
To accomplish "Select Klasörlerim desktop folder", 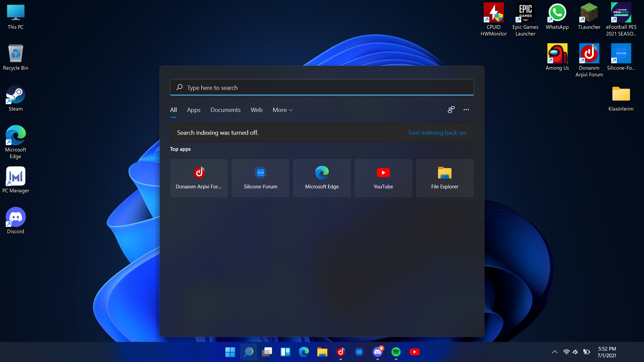I will tap(621, 99).
